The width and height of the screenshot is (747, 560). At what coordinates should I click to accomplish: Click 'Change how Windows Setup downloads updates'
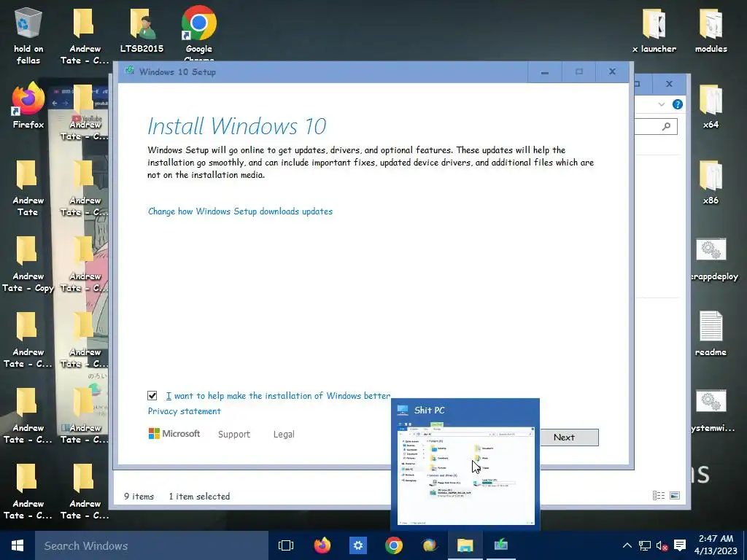[x=240, y=211]
